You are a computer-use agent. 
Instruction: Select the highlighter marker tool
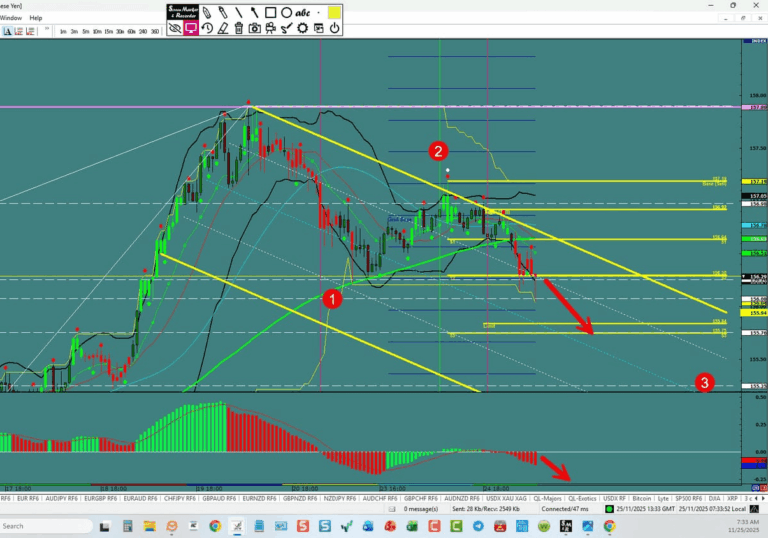tap(223, 13)
